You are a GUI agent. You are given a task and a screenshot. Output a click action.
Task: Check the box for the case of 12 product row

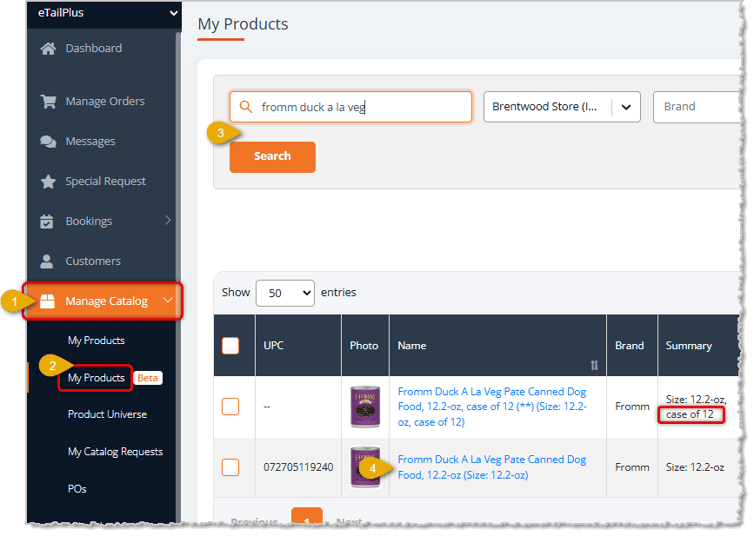(x=230, y=407)
